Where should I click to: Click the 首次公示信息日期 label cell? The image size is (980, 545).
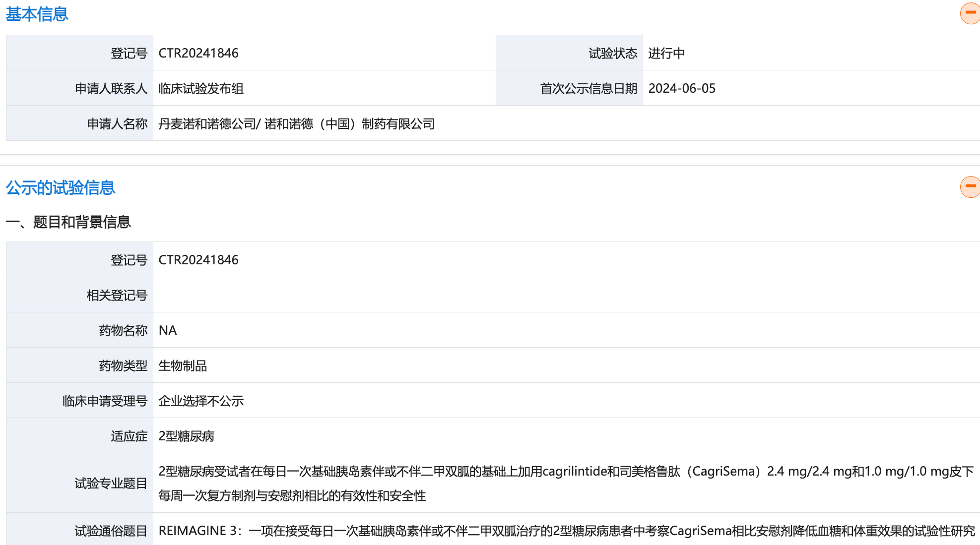click(x=569, y=88)
